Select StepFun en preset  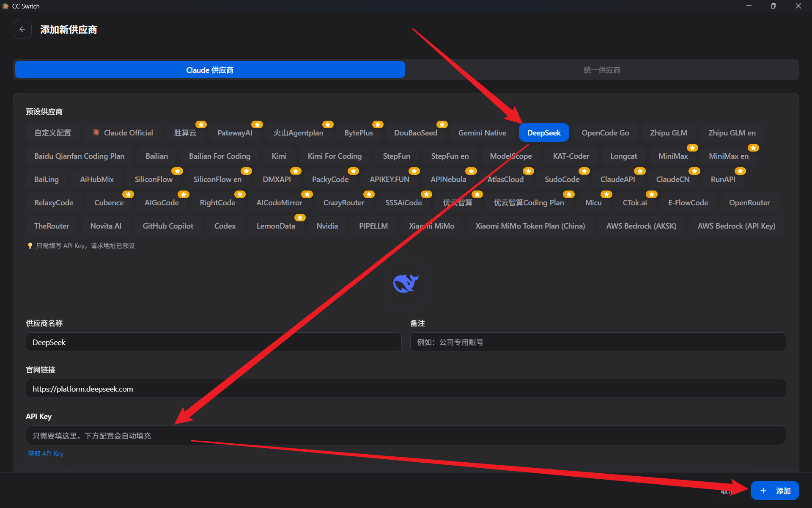click(450, 156)
